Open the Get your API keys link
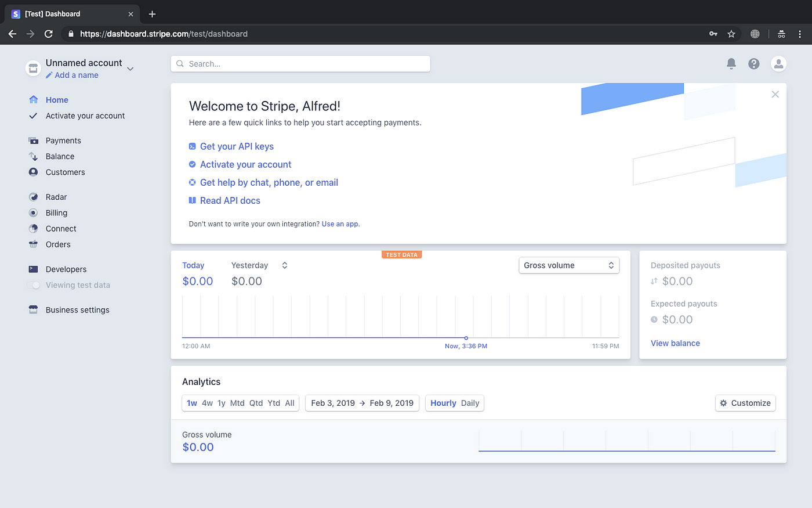812x508 pixels. tap(237, 146)
